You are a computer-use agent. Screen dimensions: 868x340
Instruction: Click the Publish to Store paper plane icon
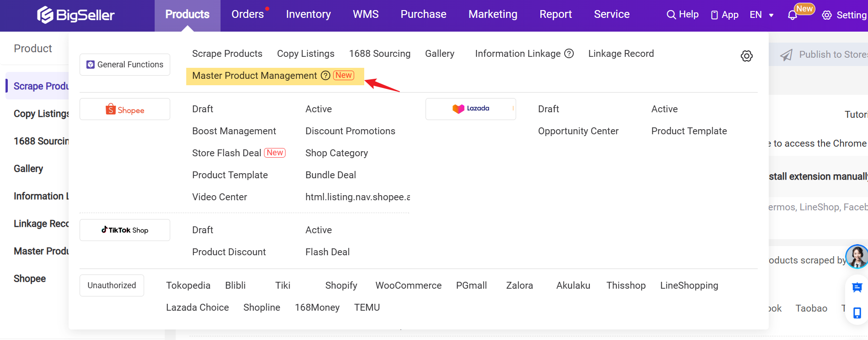pos(786,55)
